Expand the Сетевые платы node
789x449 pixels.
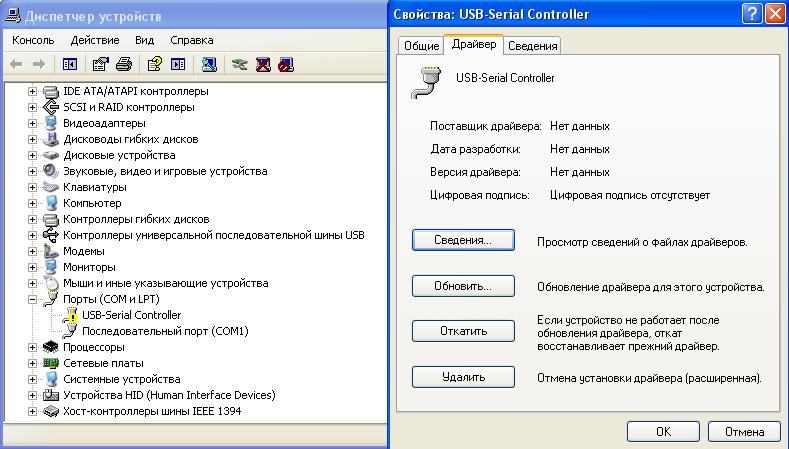33,363
